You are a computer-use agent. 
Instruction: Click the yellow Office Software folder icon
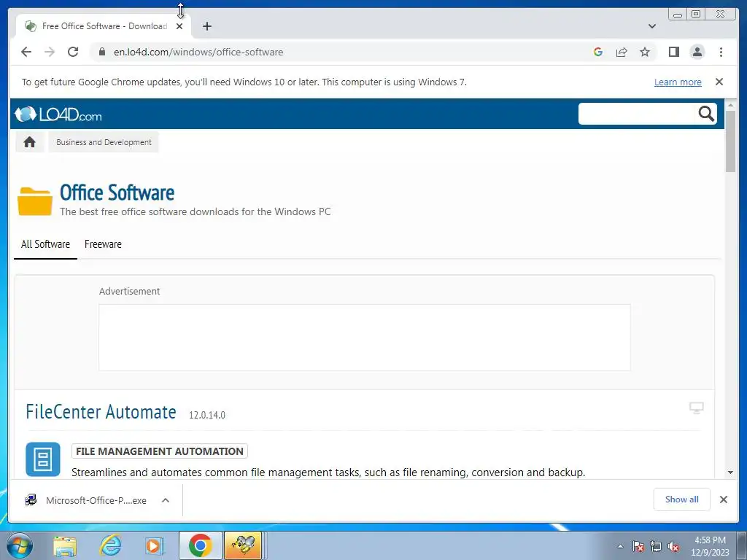[x=35, y=201]
